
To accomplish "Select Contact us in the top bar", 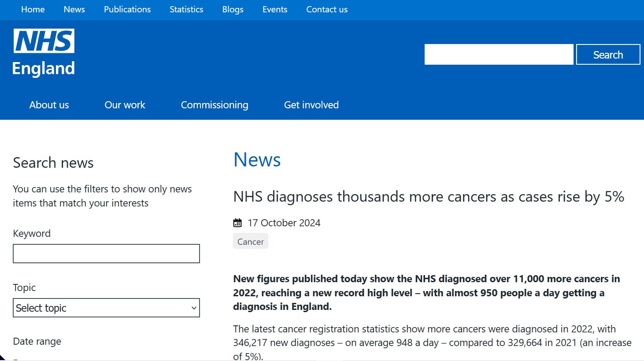I will 327,9.
